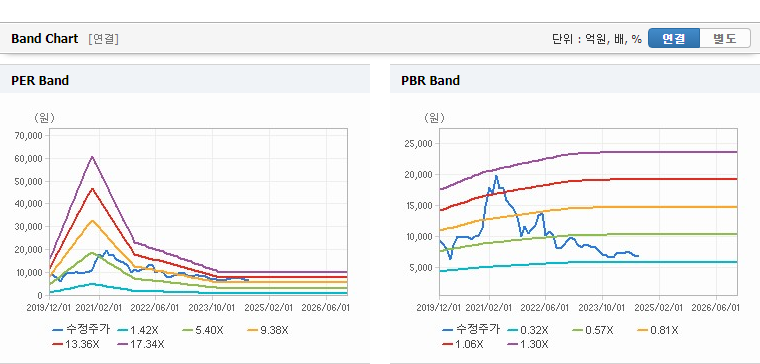Click 2025/02/01 x-axis date in PER Band

(269, 307)
